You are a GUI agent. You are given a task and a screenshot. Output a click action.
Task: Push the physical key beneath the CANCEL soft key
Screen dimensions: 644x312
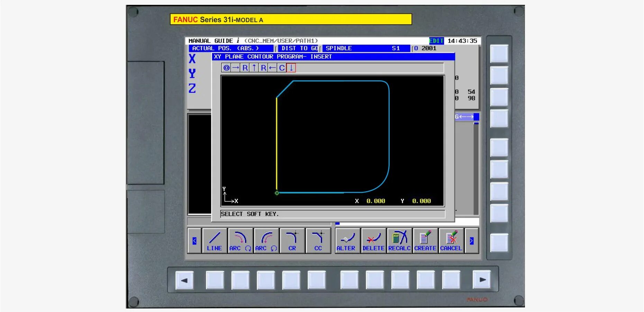coord(451,280)
